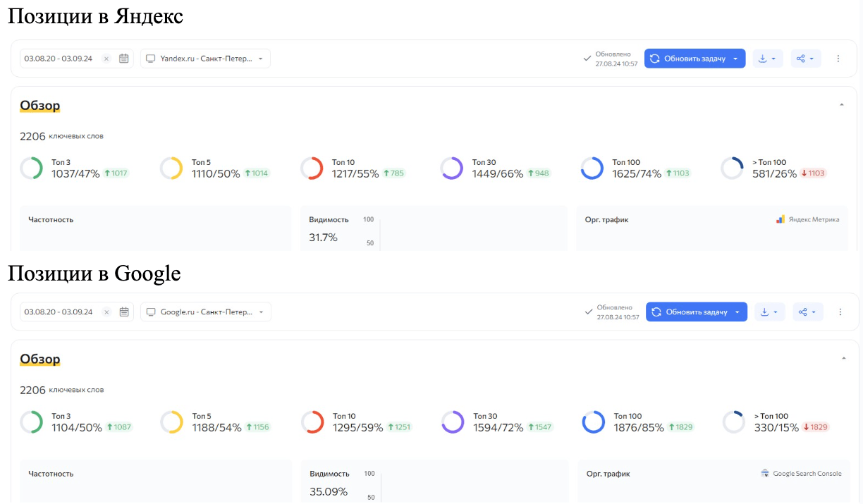Open the Yandex.ru search engine region dropdown

click(x=205, y=59)
